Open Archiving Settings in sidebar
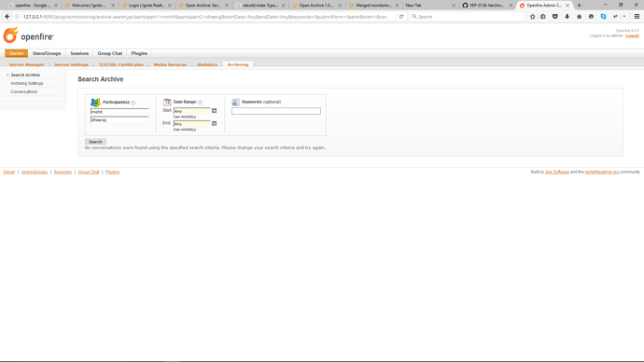Viewport: 644px width, 362px height. (27, 83)
